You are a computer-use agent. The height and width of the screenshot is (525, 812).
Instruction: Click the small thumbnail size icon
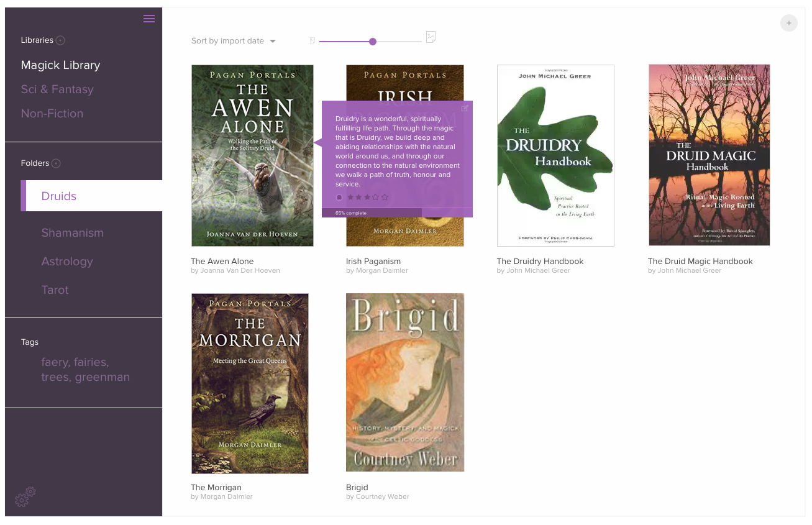312,41
